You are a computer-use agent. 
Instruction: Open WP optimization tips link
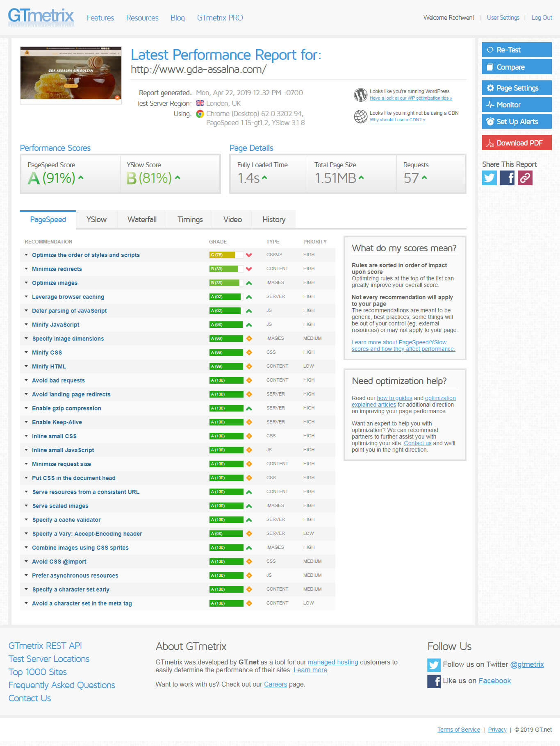(410, 98)
